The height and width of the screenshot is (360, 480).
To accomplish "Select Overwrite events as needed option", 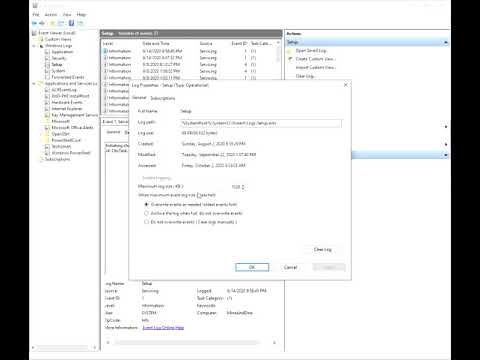I will pos(146,205).
